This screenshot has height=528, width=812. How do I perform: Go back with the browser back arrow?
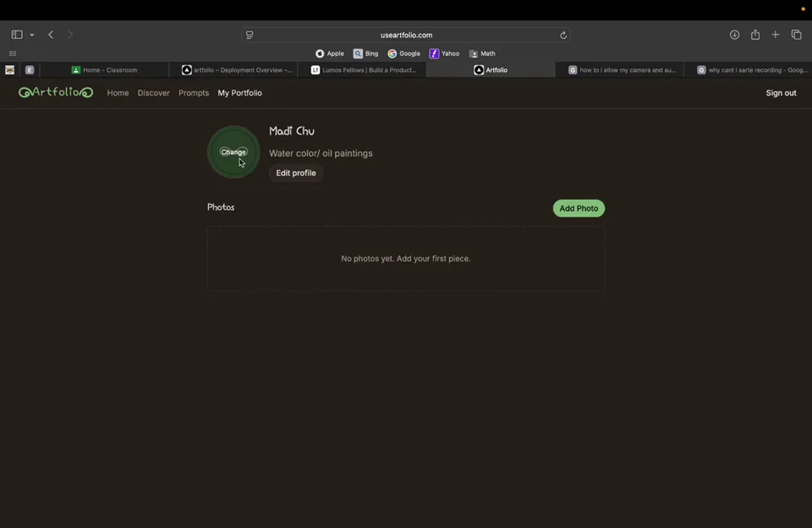(51, 35)
